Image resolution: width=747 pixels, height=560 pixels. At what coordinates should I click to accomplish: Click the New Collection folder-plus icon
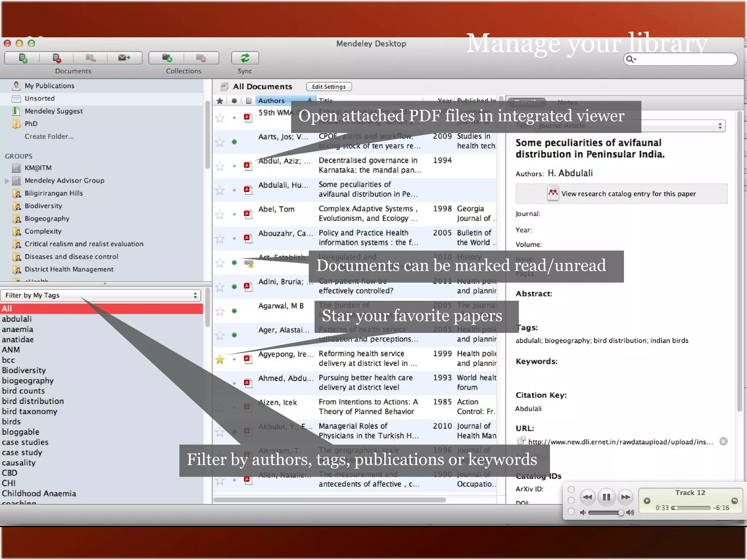(167, 58)
